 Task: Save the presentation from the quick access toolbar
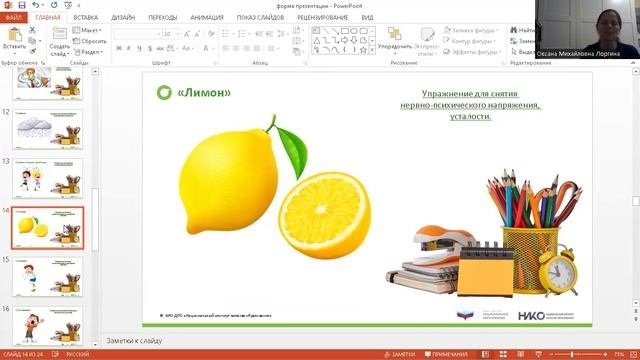pyautogui.click(x=22, y=5)
